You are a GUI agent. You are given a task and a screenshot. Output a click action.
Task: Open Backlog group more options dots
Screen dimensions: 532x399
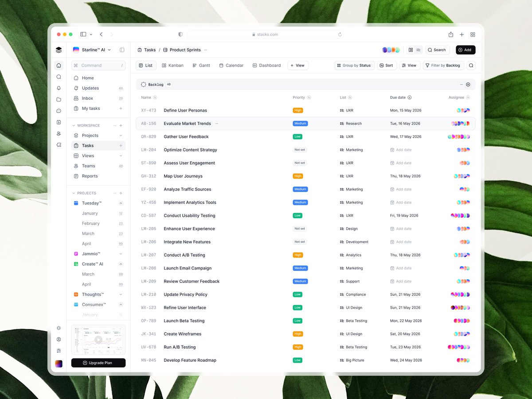(x=462, y=84)
